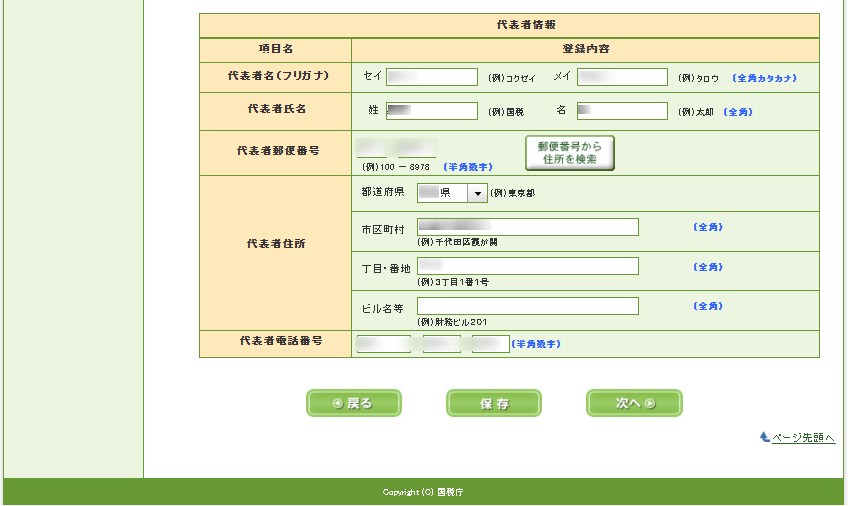The image size is (848, 506).
Task: Click the 代表者郵便番号 row label
Action: point(278,151)
